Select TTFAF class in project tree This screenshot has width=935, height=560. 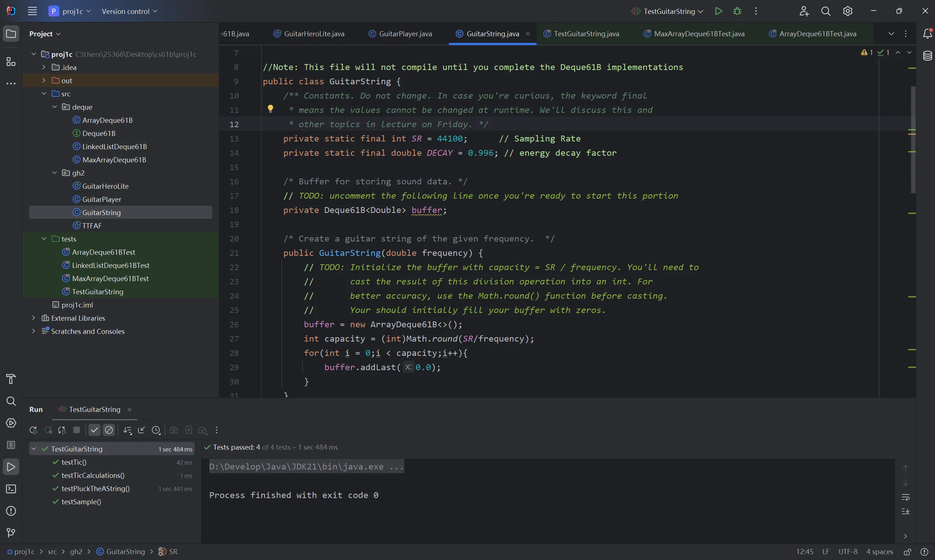(x=92, y=225)
